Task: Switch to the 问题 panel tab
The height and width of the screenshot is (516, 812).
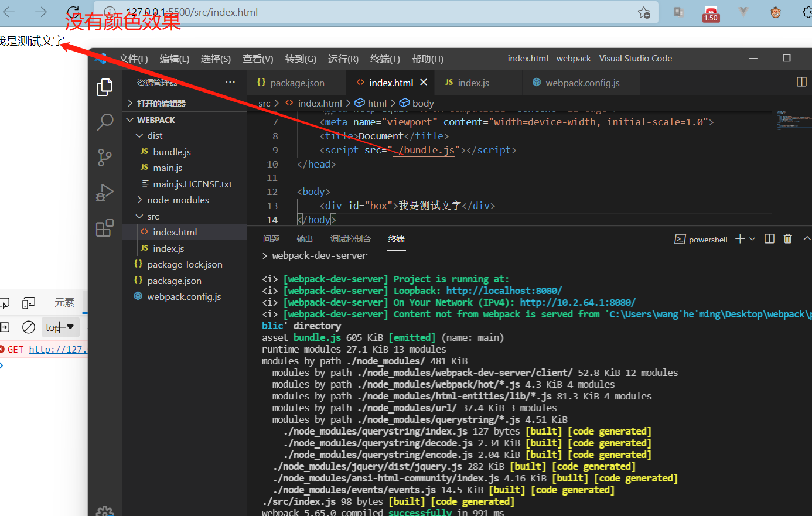Action: 271,239
